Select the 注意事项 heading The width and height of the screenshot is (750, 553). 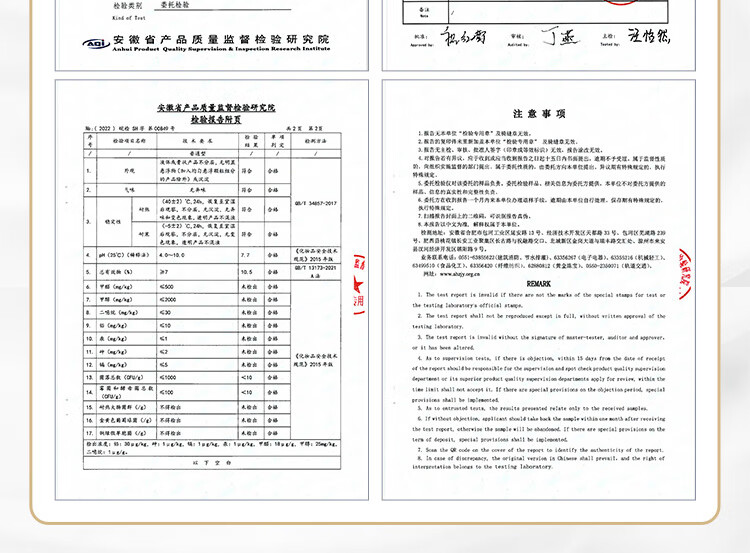click(x=539, y=114)
